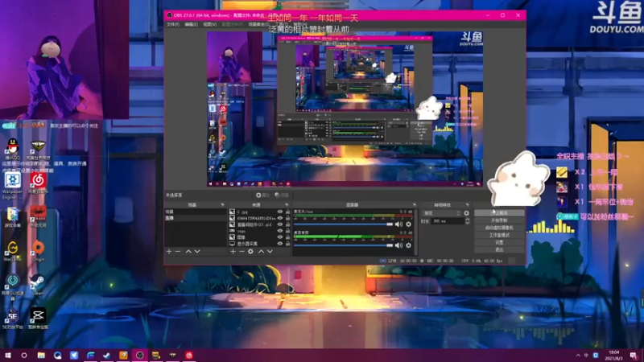Adjust the 麦克风/Aux volume slider
Screen dimensions: 644x362
(x=343, y=224)
